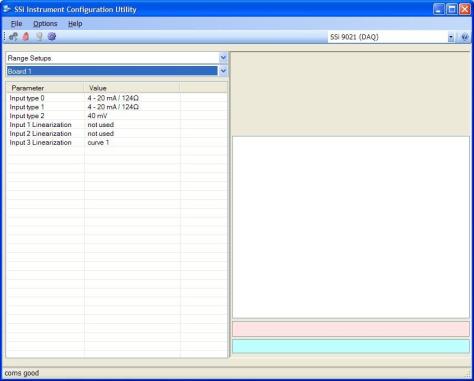Click the Parameter column header
This screenshot has width=474, height=381.
tap(45, 88)
